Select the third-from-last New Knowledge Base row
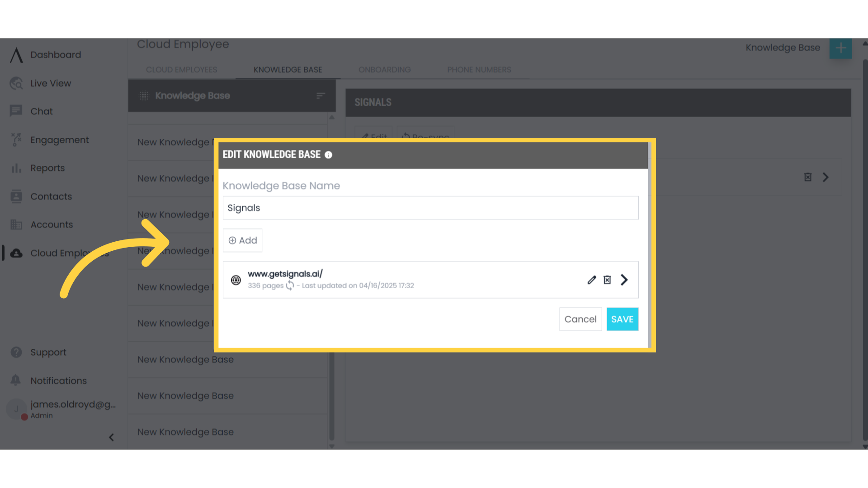Image resolution: width=868 pixels, height=488 pixels. point(227,360)
